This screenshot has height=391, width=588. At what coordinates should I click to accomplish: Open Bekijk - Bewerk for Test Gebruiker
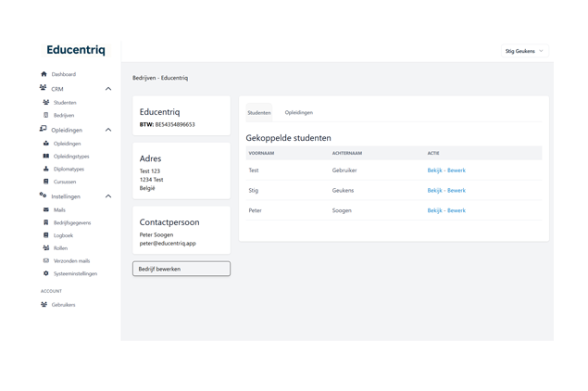coord(446,170)
